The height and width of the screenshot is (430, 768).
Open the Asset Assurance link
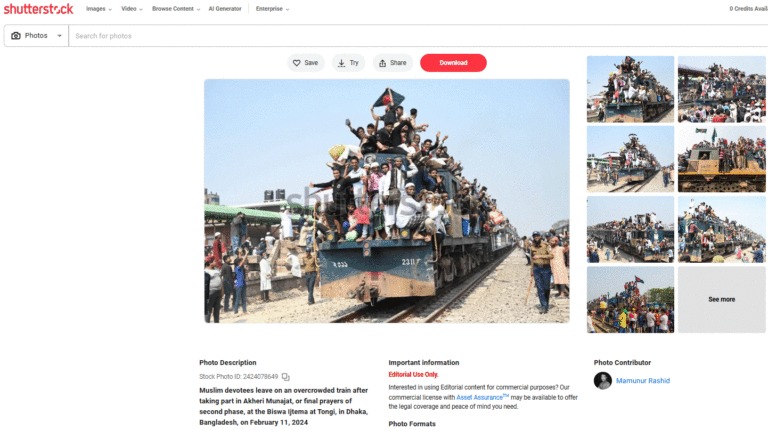[x=482, y=397]
